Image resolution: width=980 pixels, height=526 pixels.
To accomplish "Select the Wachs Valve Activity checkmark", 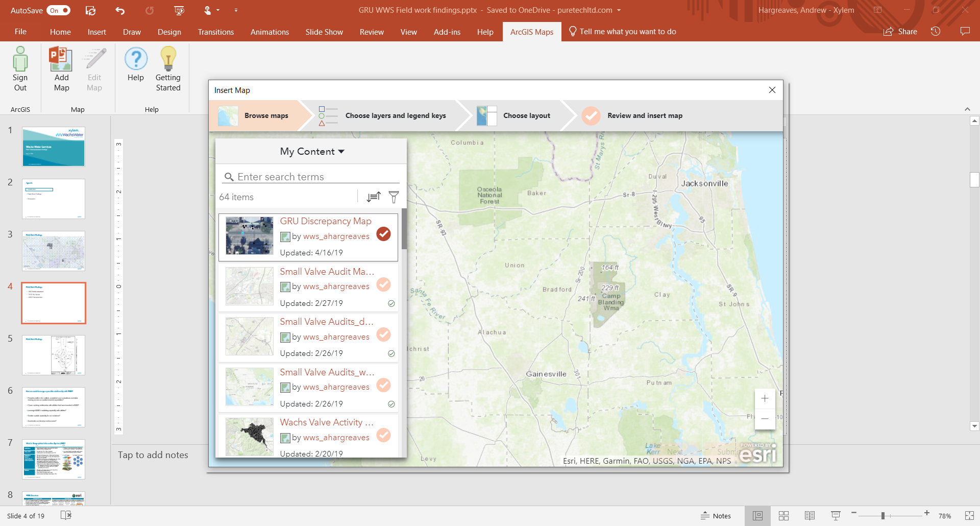I will (x=383, y=435).
